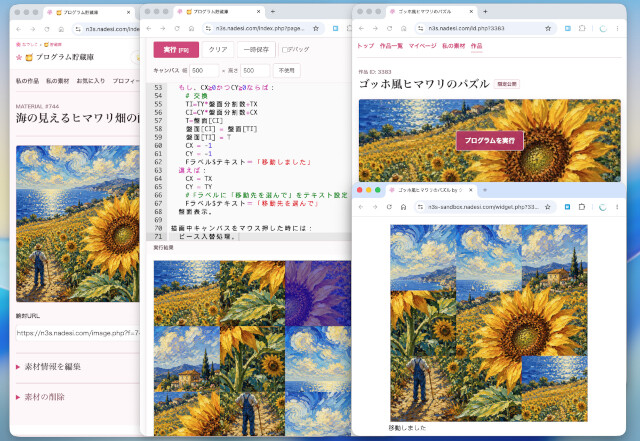Open Chrome menu dots in widget.php window

pyautogui.click(x=617, y=207)
